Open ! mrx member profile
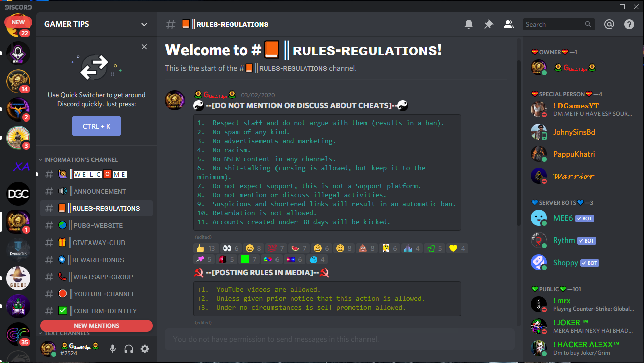This screenshot has height=363, width=644. click(583, 304)
